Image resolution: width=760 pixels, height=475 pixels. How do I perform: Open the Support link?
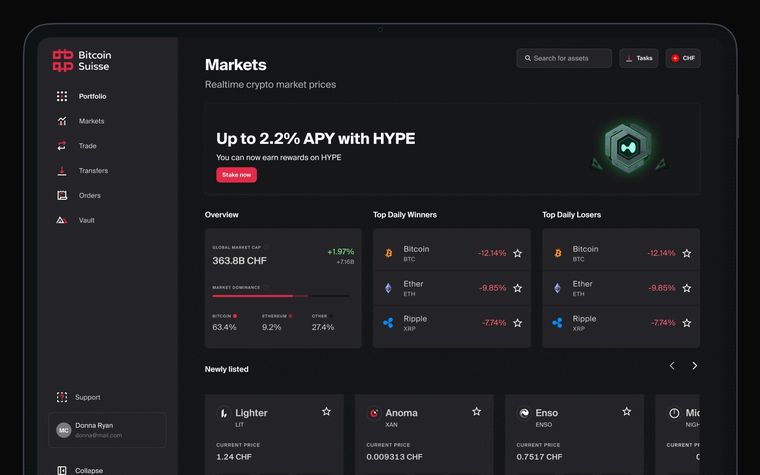pos(88,397)
